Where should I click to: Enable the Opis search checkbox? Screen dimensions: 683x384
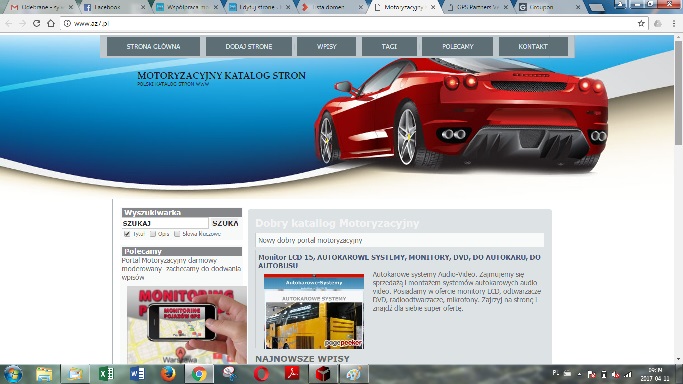(x=153, y=234)
